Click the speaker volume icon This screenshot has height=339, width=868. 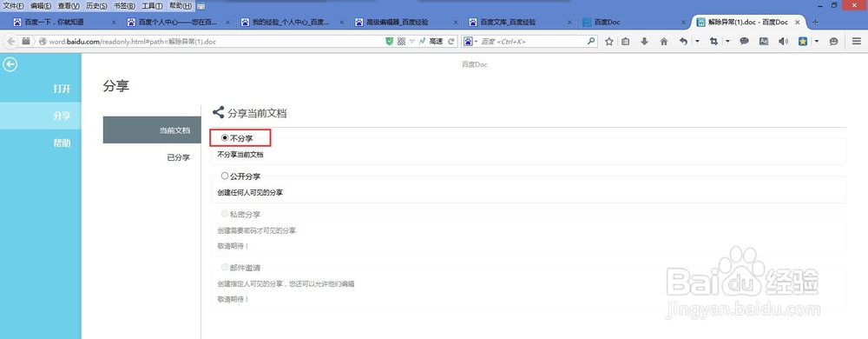pos(783,41)
